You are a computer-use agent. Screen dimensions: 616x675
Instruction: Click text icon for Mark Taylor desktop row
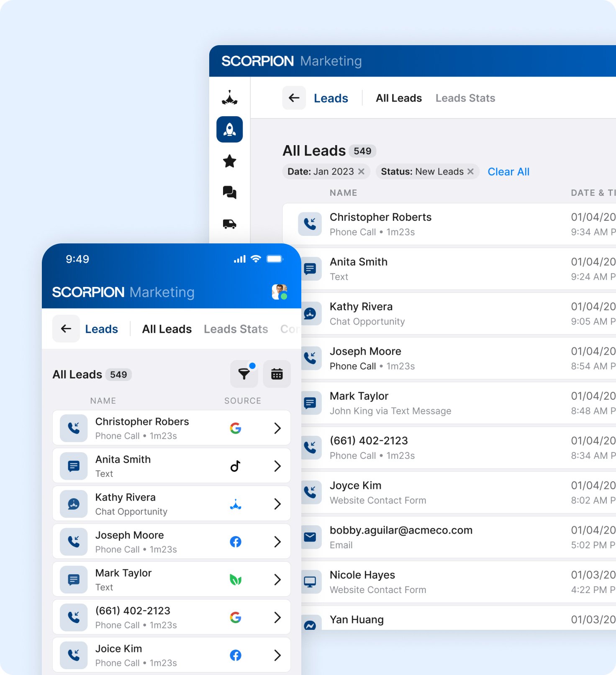[310, 403]
